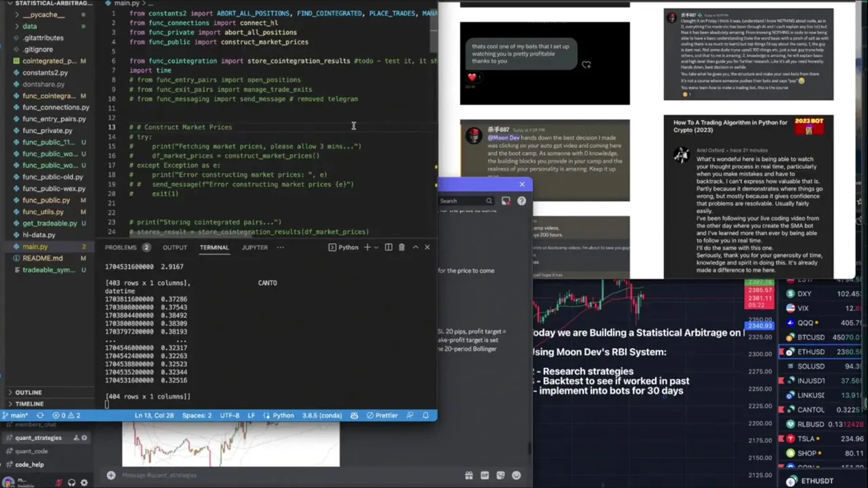
Task: Edit quant_strategies channel settings gear
Action: pos(84,438)
